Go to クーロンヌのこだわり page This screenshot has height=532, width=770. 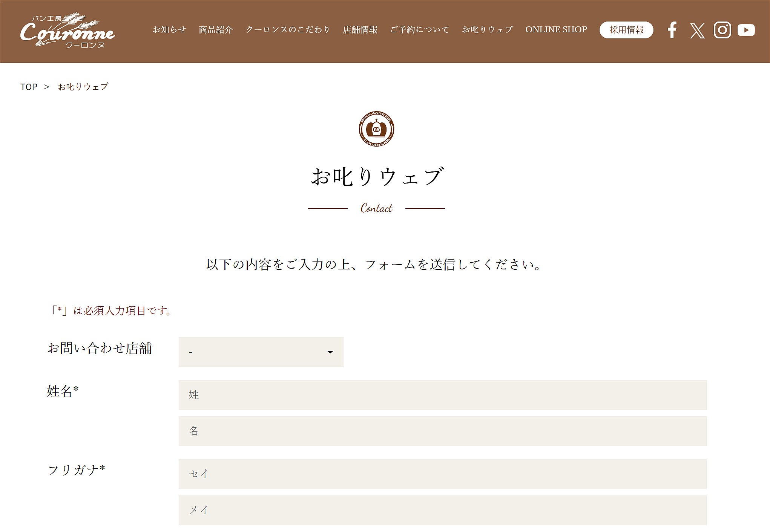[288, 30]
